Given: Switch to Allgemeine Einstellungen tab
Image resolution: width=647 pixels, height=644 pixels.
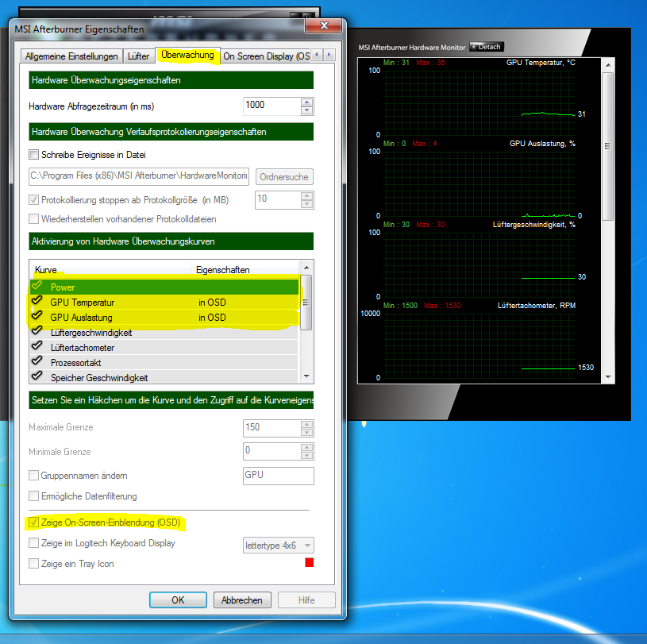Looking at the screenshot, I should coord(71,56).
